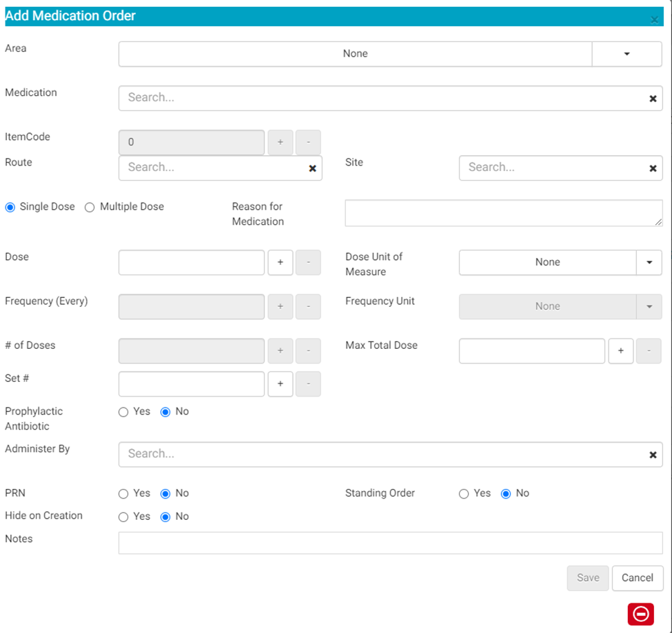This screenshot has width=672, height=633.
Task: Clear the Site search field X icon
Action: [653, 168]
